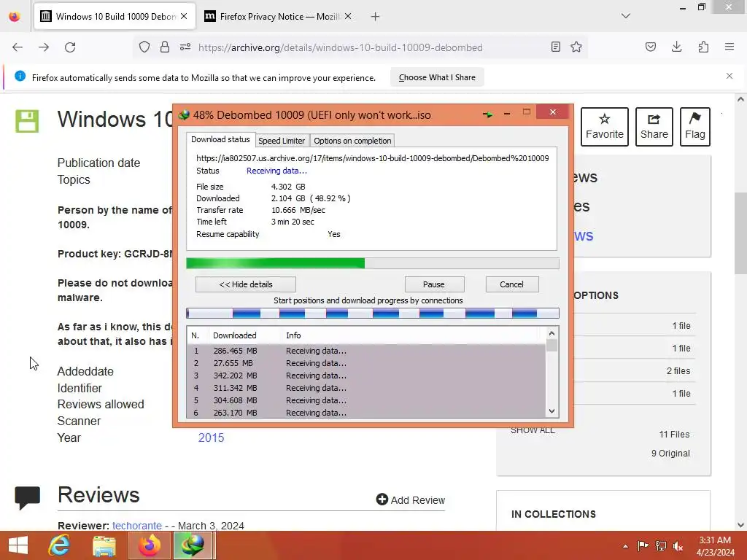Pause the download

pyautogui.click(x=434, y=284)
